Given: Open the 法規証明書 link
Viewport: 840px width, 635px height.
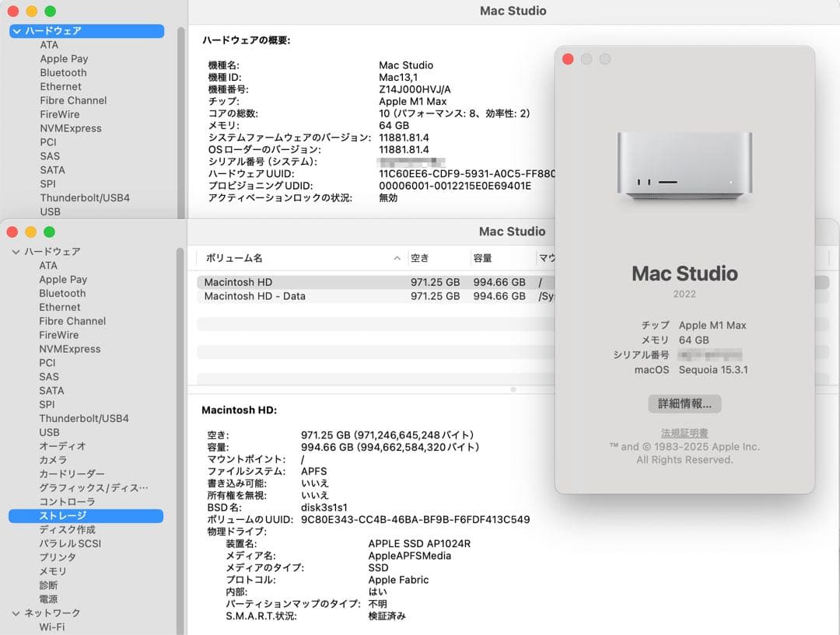Looking at the screenshot, I should (686, 432).
